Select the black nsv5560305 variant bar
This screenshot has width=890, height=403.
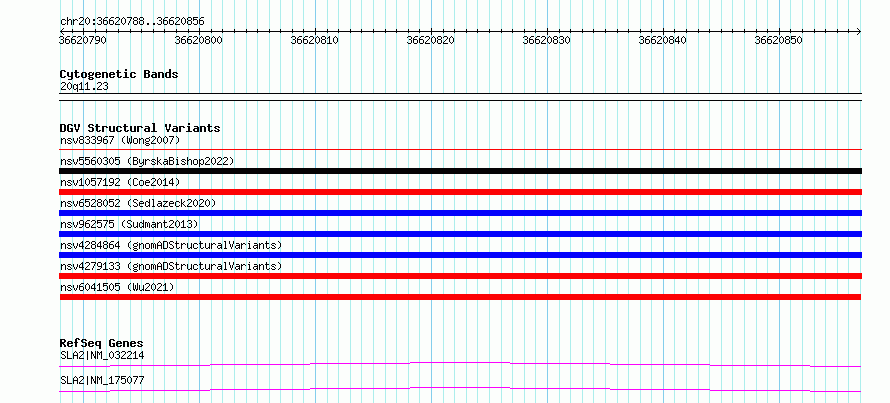tap(460, 171)
